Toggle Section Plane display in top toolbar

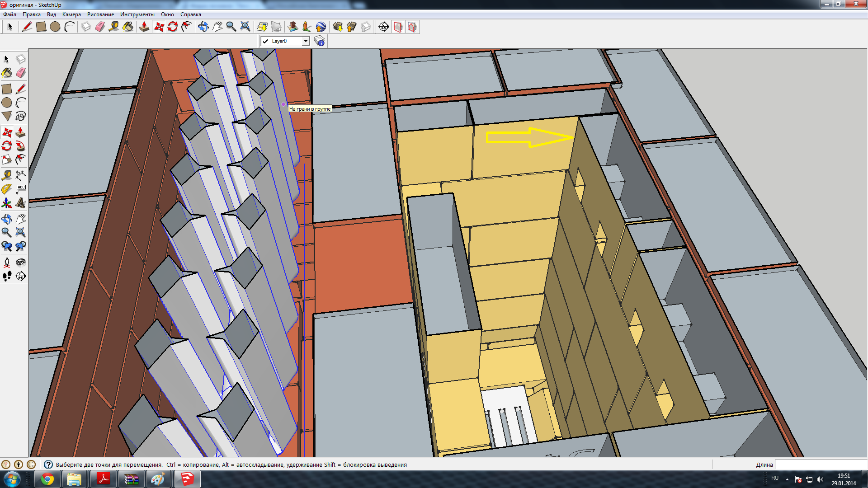[x=398, y=27]
